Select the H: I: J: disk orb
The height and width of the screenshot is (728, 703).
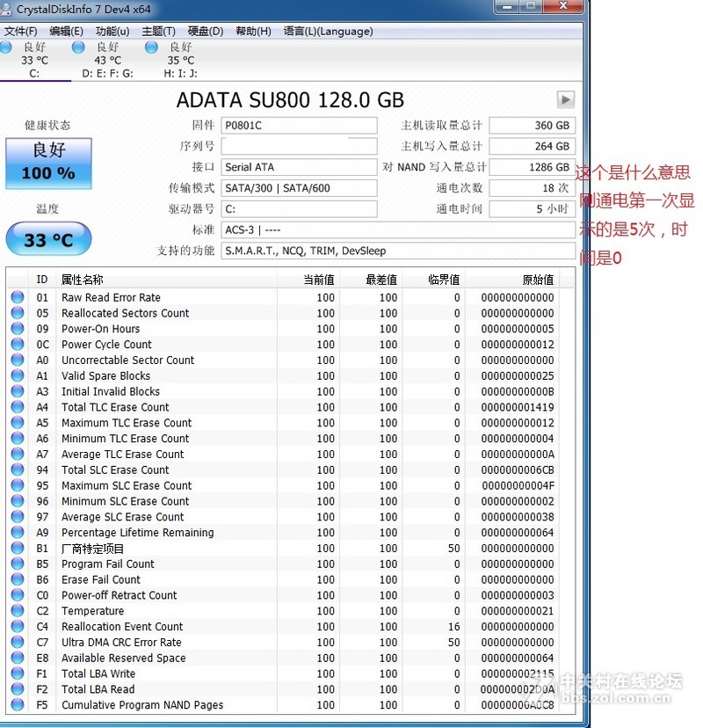tap(151, 47)
